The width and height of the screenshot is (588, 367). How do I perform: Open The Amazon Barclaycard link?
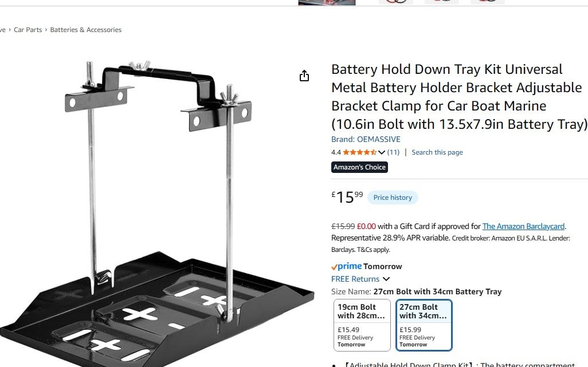coord(523,226)
